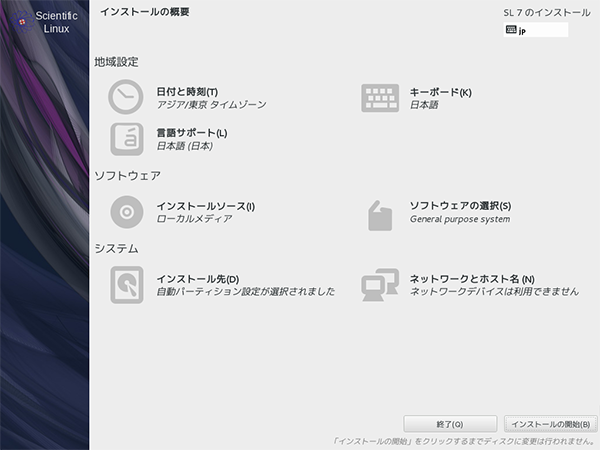Viewport: 600px width, 450px height.
Task: Open the network computers icon
Action: pos(380,285)
